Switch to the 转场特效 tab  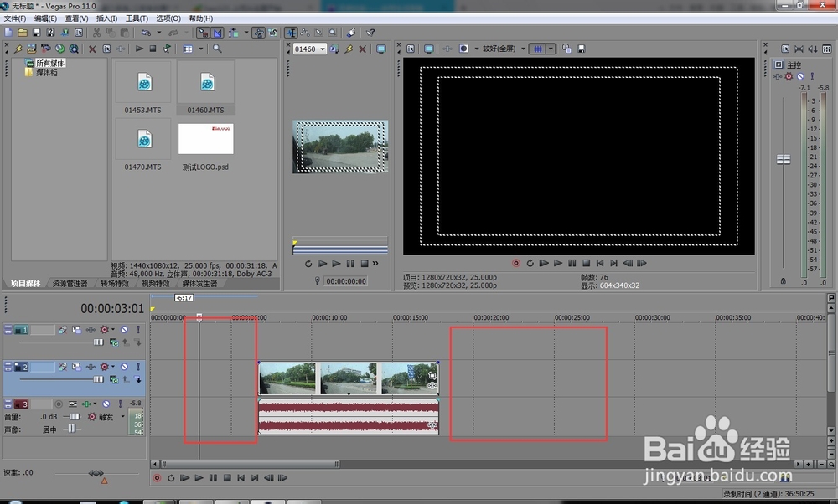(x=114, y=284)
